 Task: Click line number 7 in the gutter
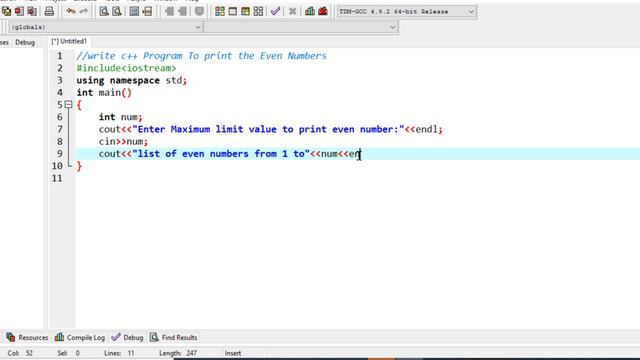pos(60,129)
